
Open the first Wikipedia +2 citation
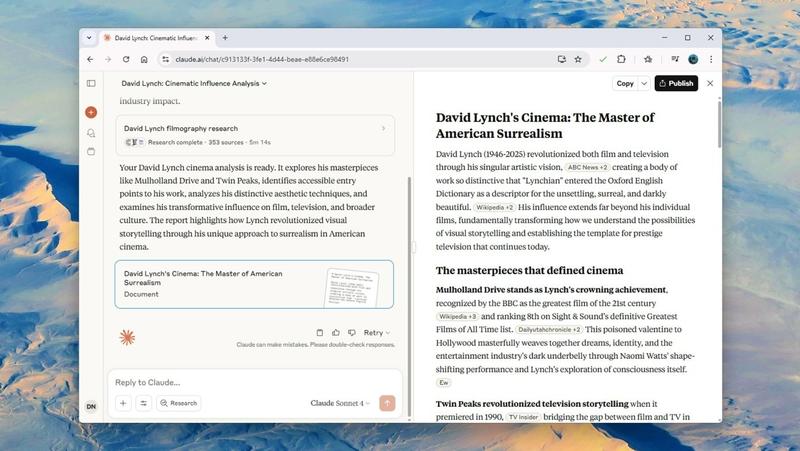pyautogui.click(x=494, y=207)
